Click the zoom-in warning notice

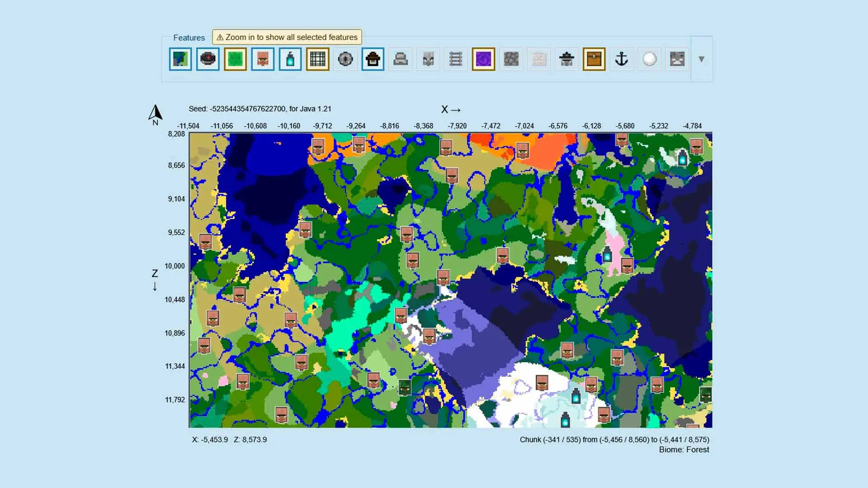[287, 37]
